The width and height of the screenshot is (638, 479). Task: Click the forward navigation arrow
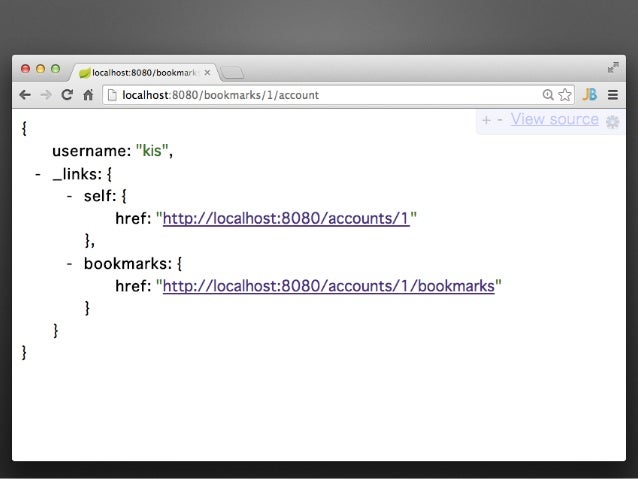[x=46, y=95]
